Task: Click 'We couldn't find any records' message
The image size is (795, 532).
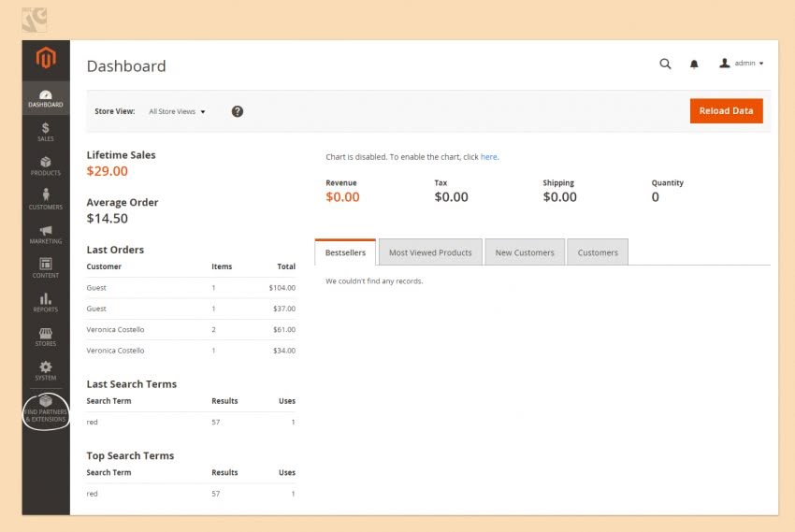Action: 374,281
